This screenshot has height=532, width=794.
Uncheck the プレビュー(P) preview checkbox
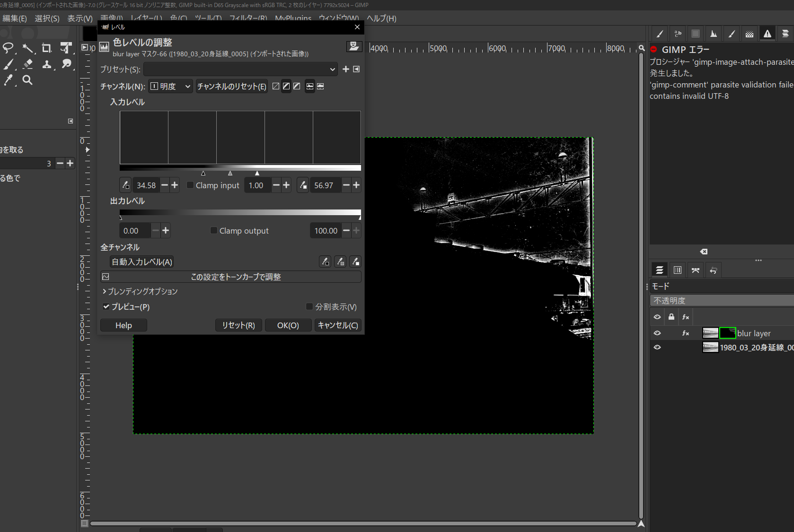[106, 306]
